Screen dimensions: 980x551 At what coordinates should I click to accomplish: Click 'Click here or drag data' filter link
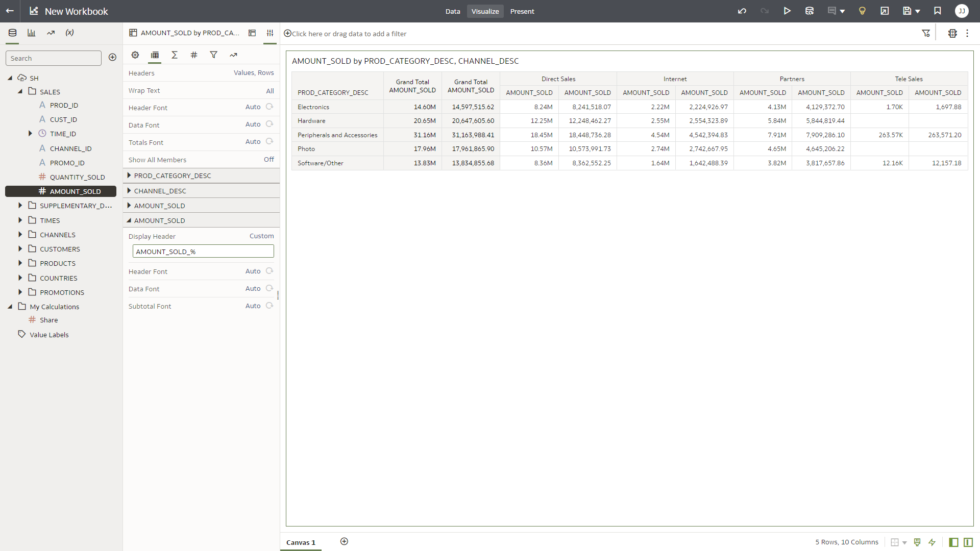349,34
